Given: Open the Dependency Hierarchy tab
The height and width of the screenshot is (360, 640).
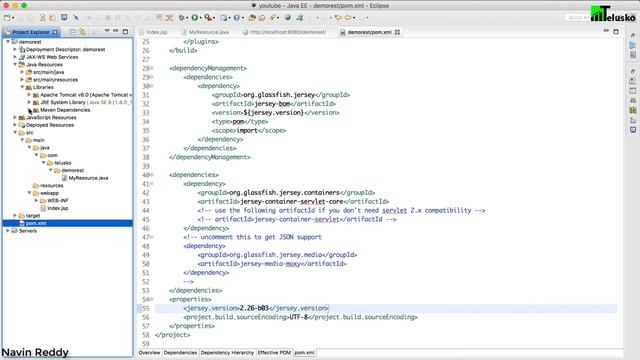Looking at the screenshot, I should coord(227,352).
